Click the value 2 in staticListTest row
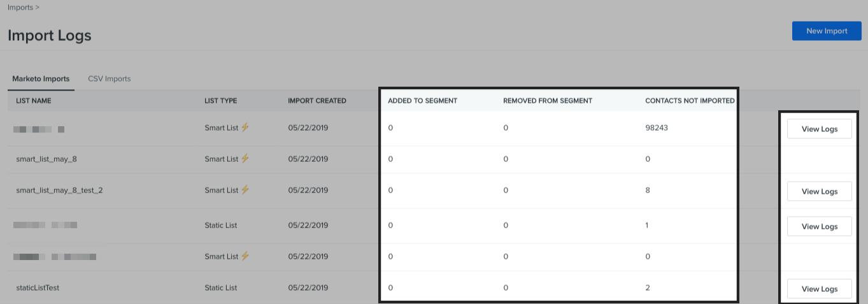This screenshot has height=304, width=868. [648, 288]
